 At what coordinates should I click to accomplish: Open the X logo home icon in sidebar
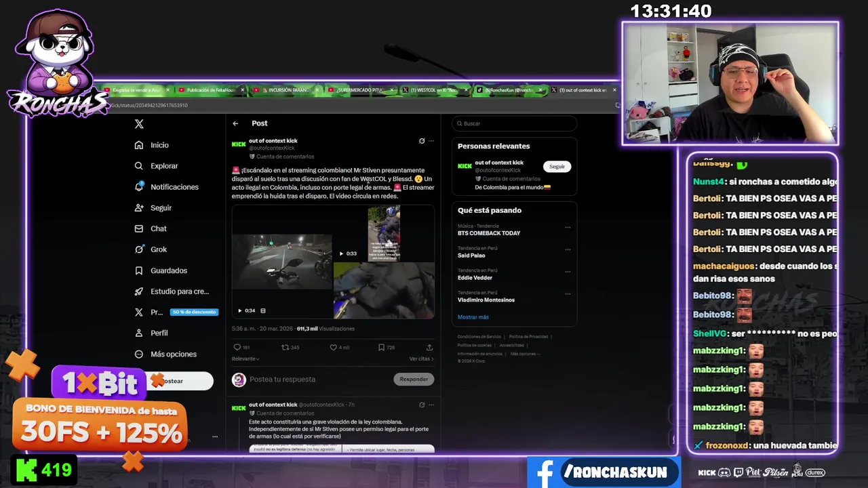pos(139,124)
